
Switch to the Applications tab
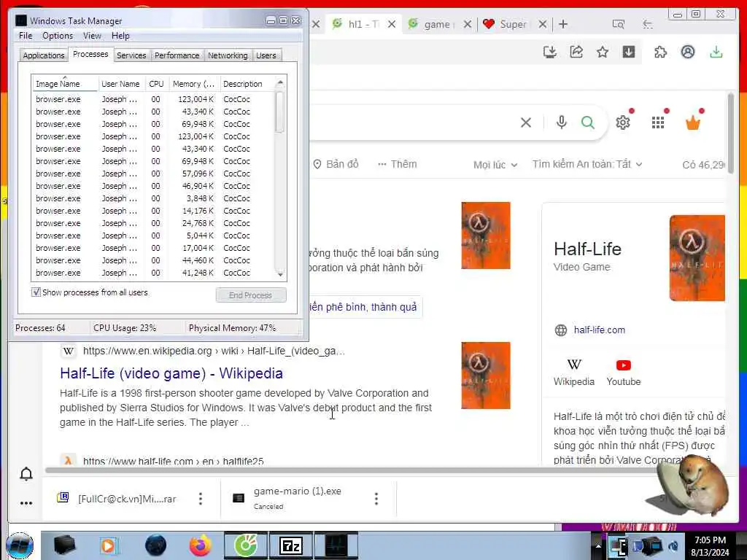point(43,55)
